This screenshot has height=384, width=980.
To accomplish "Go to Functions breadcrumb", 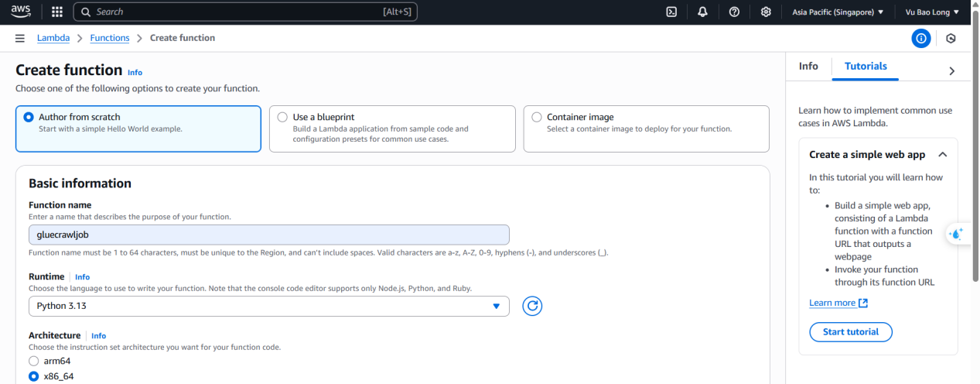I will coord(110,38).
